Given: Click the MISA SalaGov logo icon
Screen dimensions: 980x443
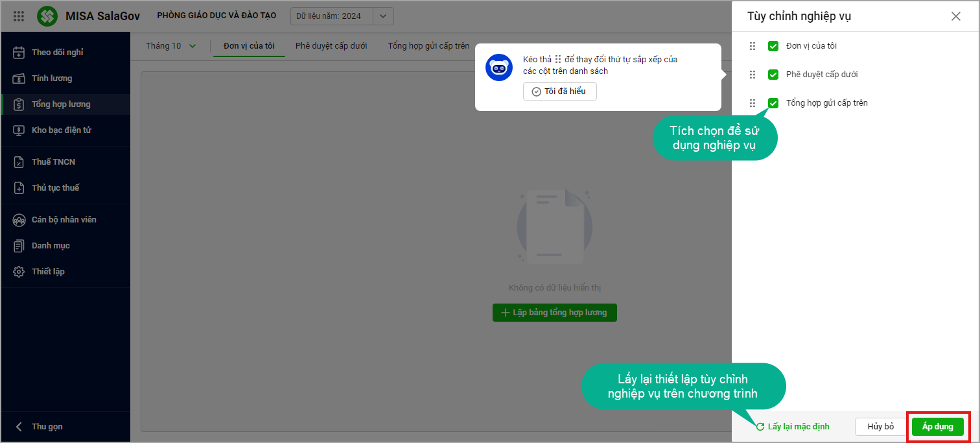Looking at the screenshot, I should [47, 16].
